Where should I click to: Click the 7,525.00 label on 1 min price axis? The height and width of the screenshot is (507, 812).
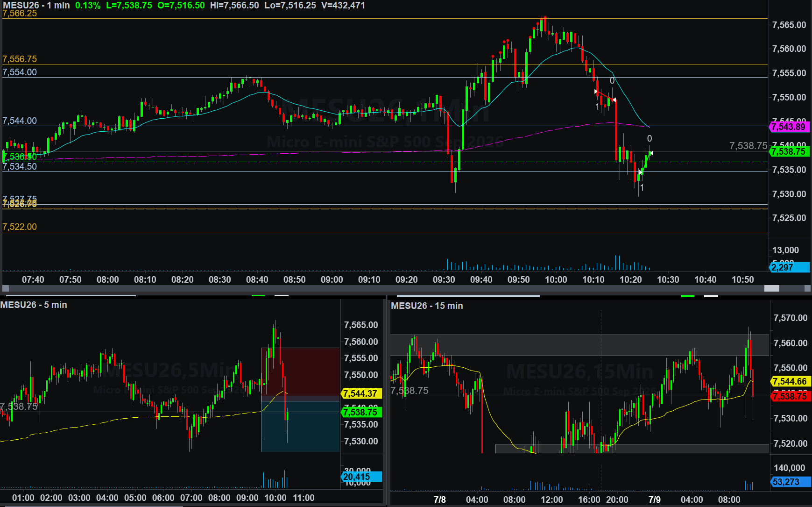(x=789, y=218)
